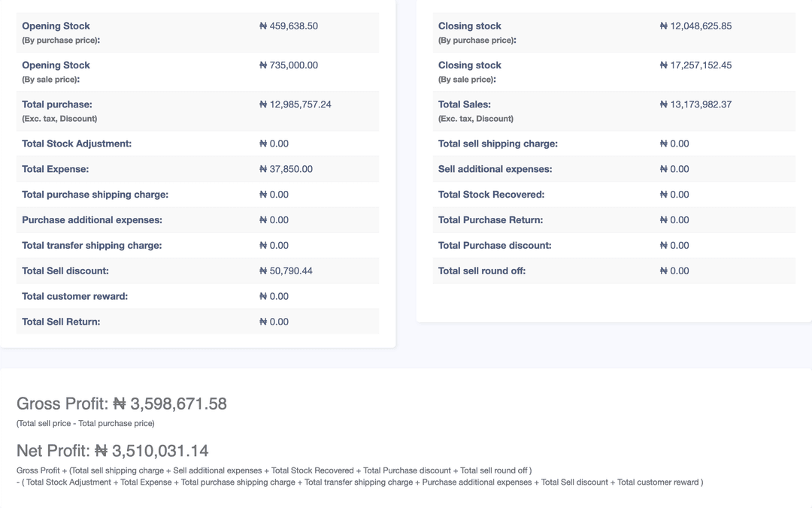Select the Total sell shipping charge label

pyautogui.click(x=498, y=144)
